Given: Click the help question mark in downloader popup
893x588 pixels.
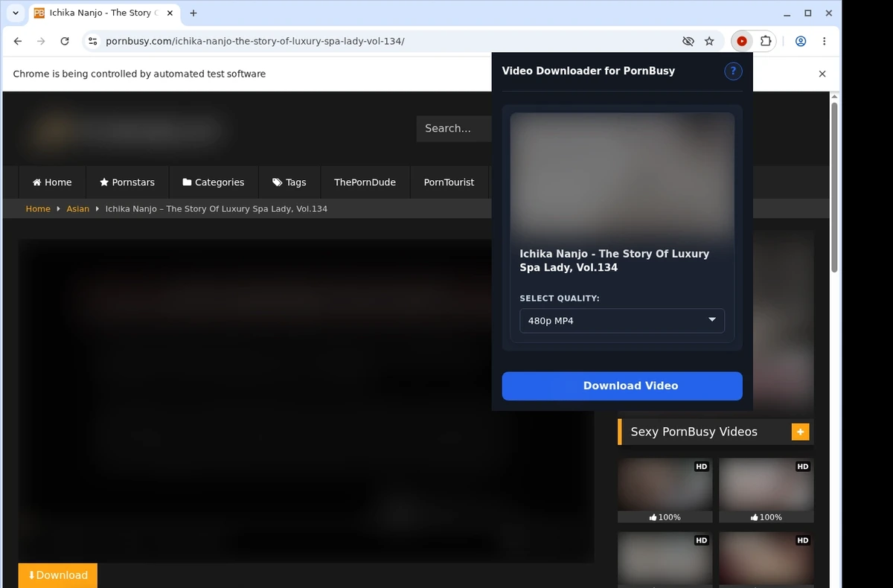Looking at the screenshot, I should (x=733, y=71).
